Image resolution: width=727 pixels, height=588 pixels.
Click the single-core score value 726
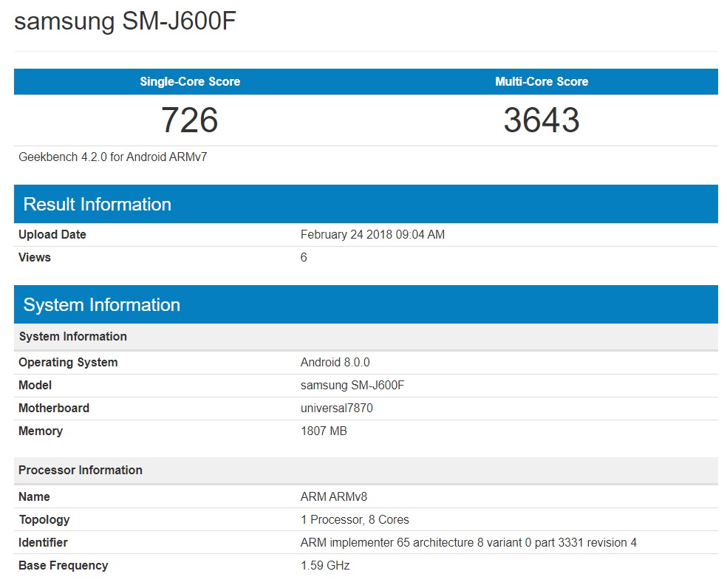coord(190,120)
